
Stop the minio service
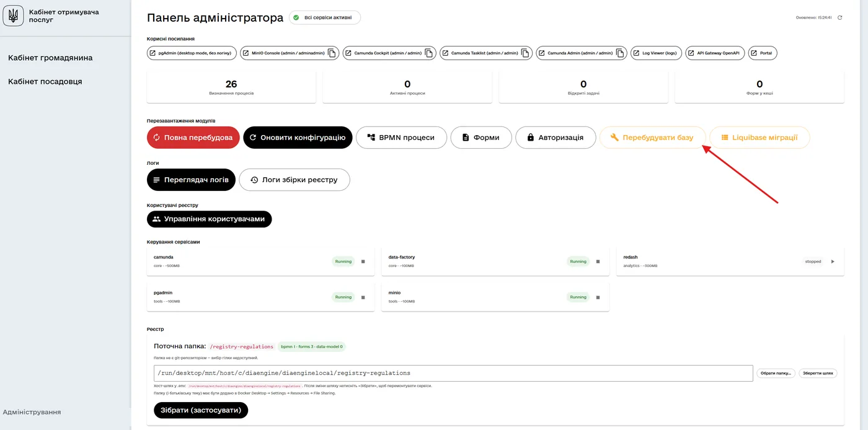coord(598,297)
